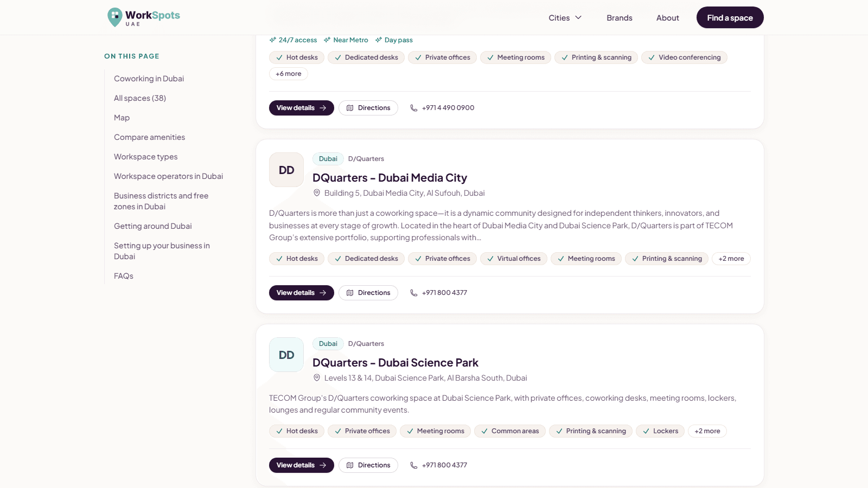This screenshot has height=488, width=868.
Task: Click the Lockers amenity chip
Action: [660, 431]
